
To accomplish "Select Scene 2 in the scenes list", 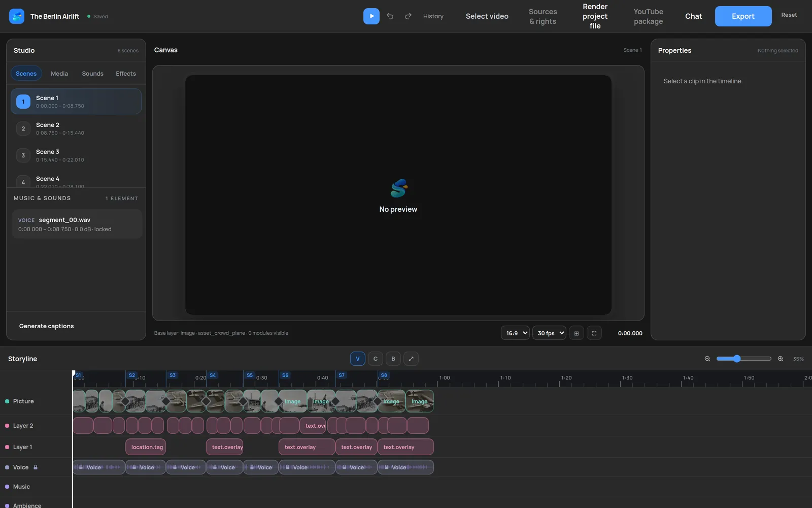I will [x=76, y=129].
